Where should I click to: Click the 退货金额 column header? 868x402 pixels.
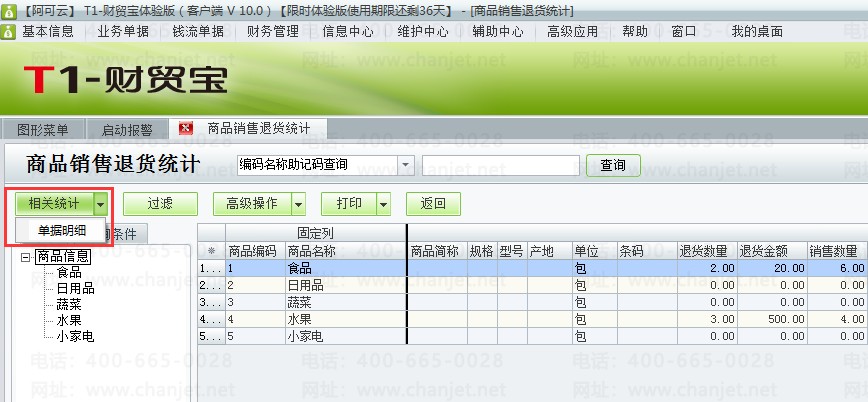click(772, 251)
